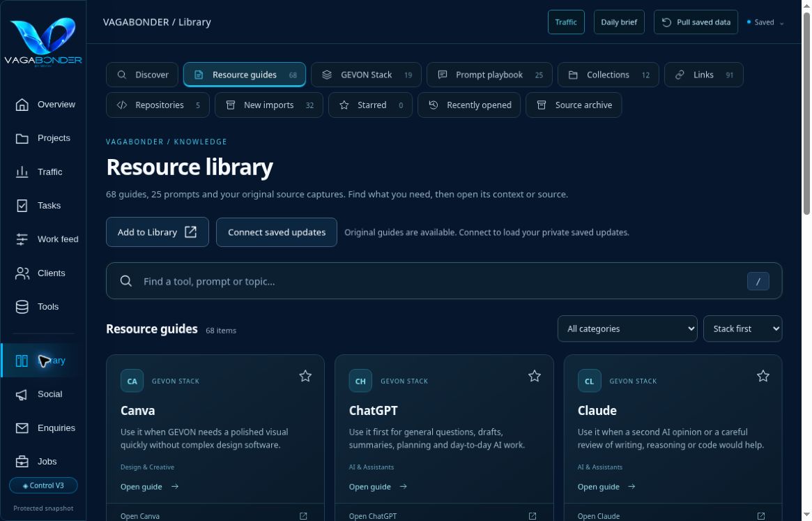Click the Enquiries envelope icon
This screenshot has height=521, width=812.
pyautogui.click(x=22, y=428)
